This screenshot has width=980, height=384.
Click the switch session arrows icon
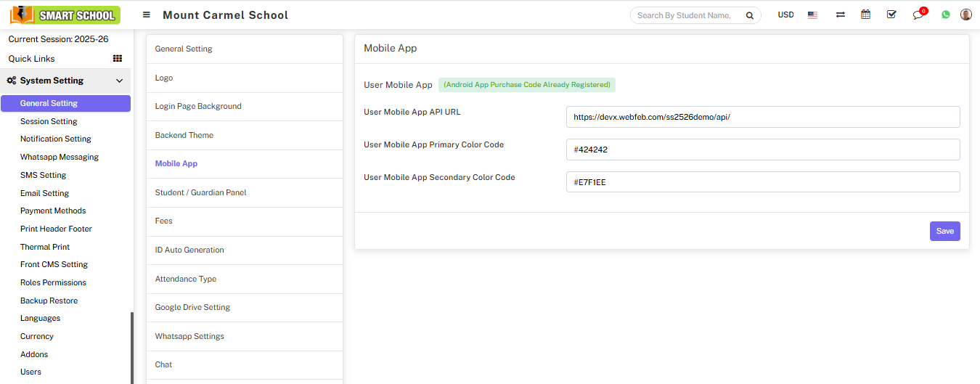[840, 15]
